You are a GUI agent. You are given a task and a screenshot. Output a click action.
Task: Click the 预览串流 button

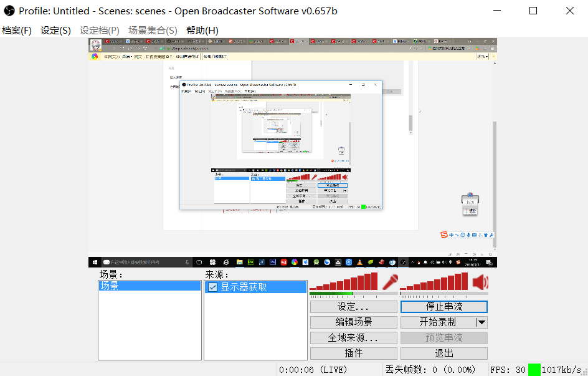(x=444, y=338)
